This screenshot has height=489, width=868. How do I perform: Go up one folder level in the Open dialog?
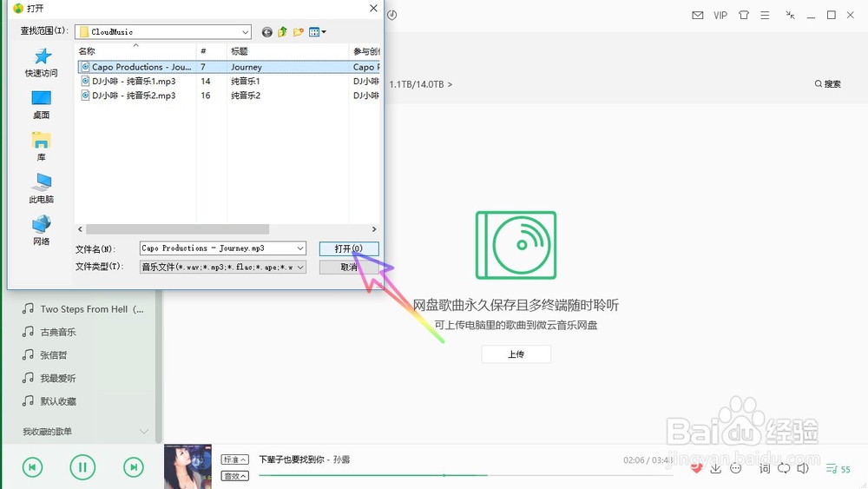282,32
